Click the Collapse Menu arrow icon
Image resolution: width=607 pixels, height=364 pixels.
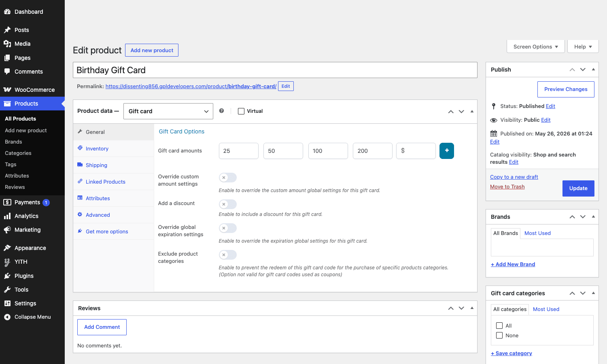(7, 317)
